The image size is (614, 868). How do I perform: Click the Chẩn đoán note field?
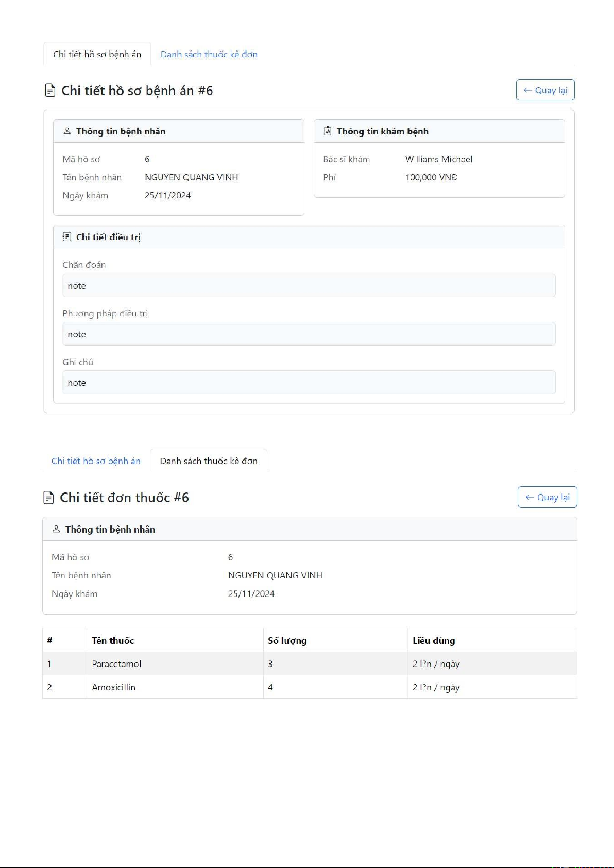pos(309,285)
